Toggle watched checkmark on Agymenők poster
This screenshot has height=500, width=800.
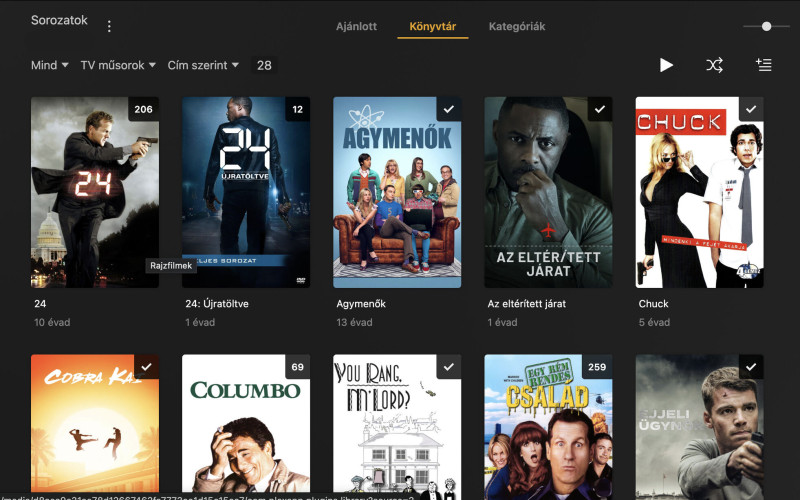click(x=448, y=109)
